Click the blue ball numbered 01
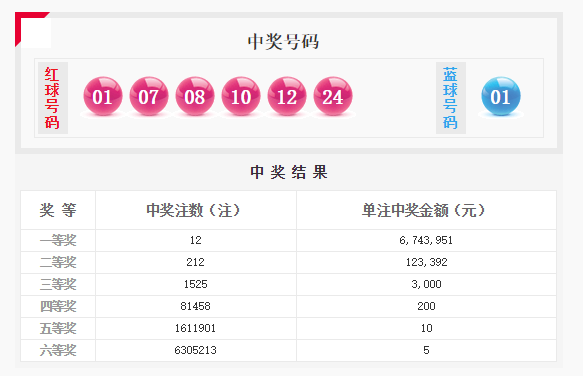Screen dimensions: 583x376 pyautogui.click(x=501, y=96)
